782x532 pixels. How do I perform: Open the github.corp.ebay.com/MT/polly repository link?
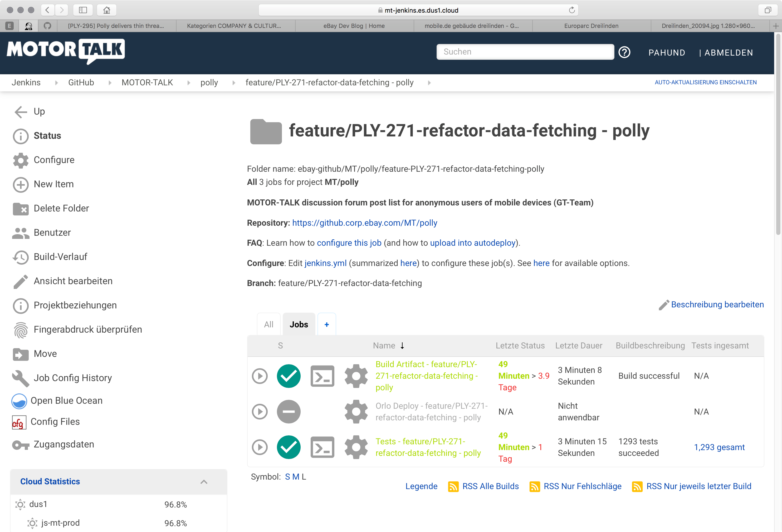click(x=365, y=223)
